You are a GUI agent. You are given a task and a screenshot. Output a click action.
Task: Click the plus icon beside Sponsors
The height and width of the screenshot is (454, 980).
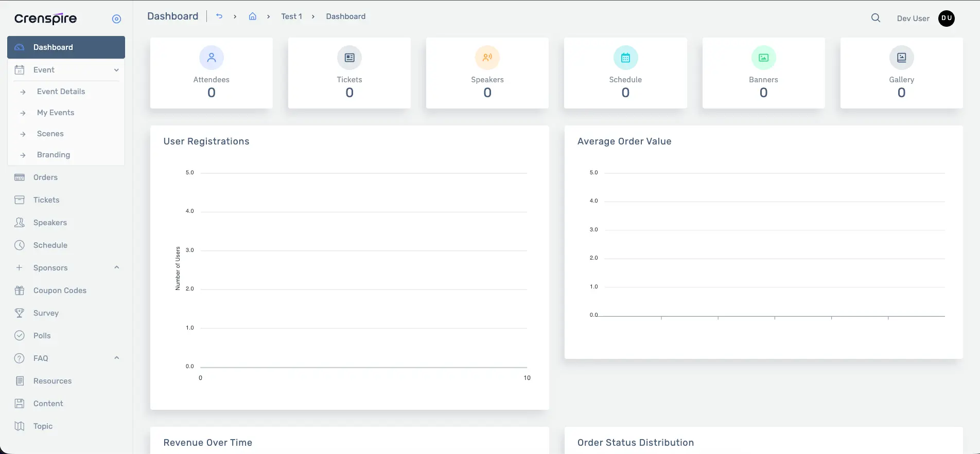click(x=19, y=268)
